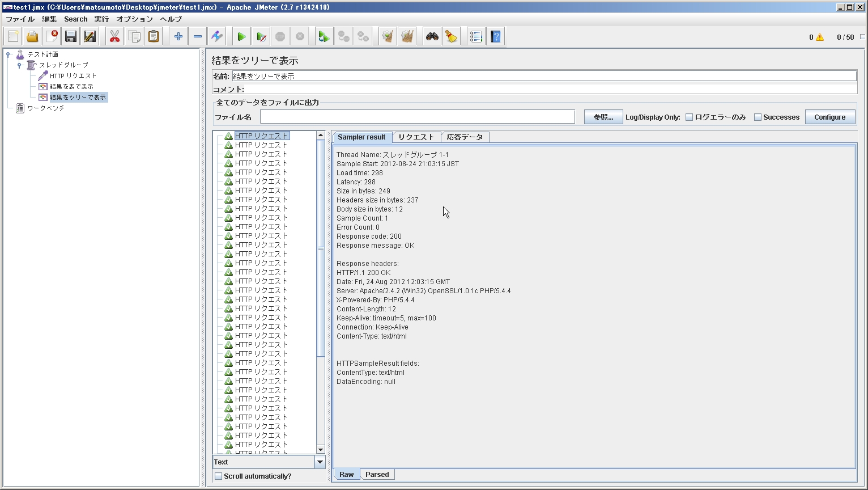Save the test plan with the floppy icon

71,37
